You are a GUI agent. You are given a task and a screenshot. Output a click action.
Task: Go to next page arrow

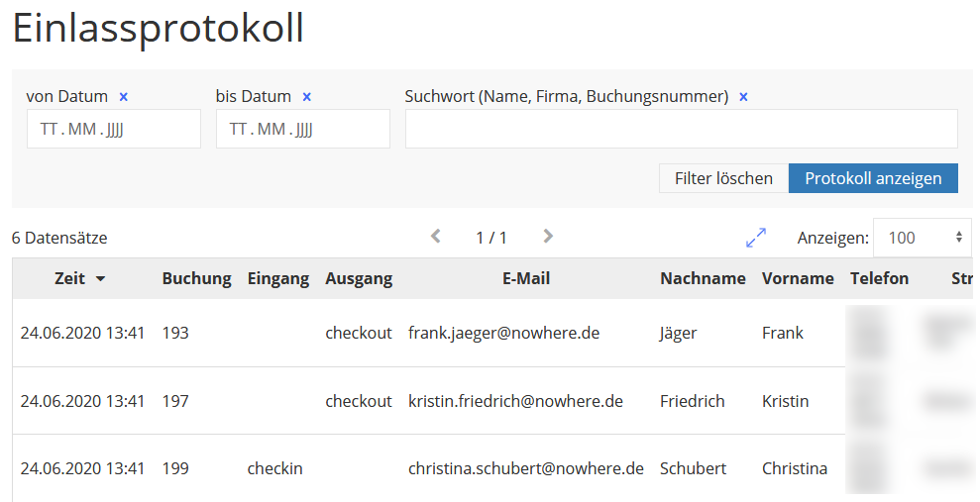click(x=548, y=237)
